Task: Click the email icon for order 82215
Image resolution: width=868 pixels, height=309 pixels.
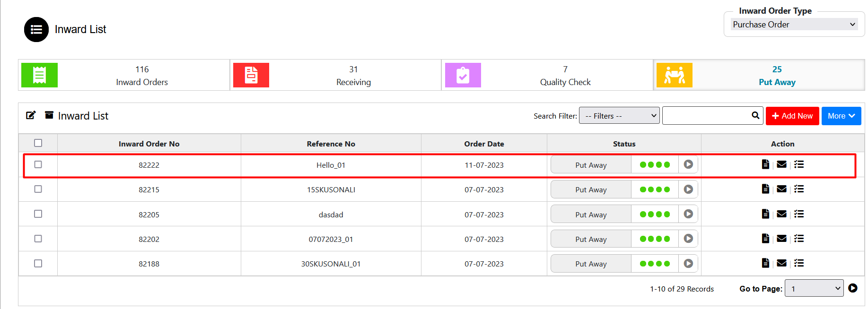Action: (x=782, y=189)
